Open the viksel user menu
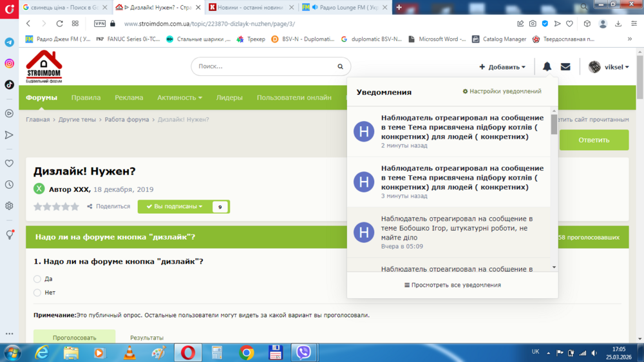Screen dimensions: 644x362 click(609, 66)
